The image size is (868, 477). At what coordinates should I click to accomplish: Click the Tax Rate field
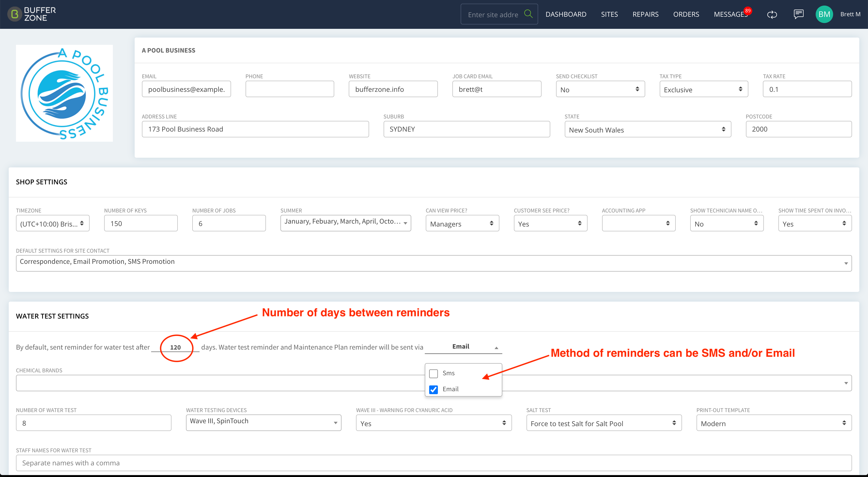click(x=807, y=89)
